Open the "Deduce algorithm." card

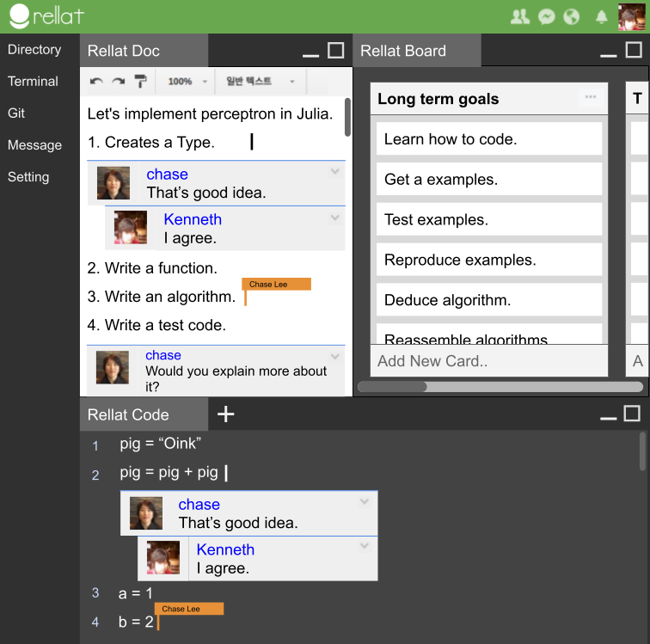[x=489, y=300]
